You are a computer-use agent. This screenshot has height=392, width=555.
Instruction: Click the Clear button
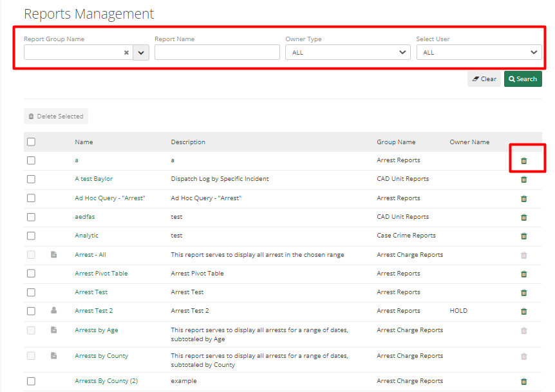click(x=484, y=79)
